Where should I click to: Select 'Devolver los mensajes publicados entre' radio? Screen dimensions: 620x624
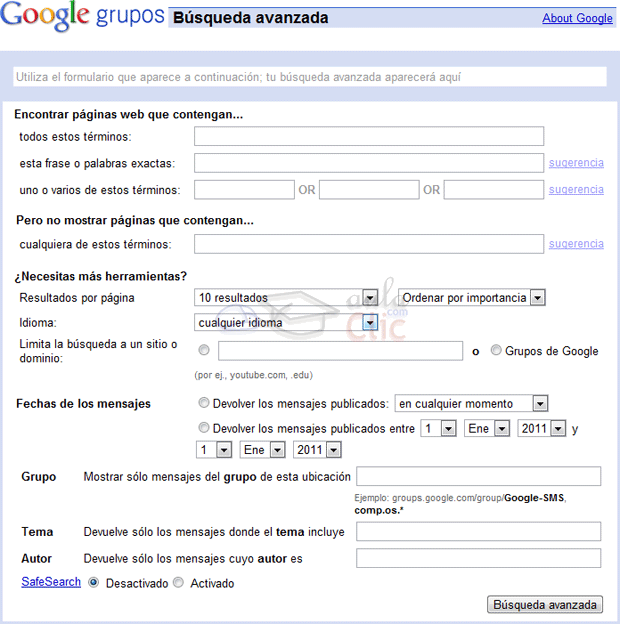(x=204, y=428)
